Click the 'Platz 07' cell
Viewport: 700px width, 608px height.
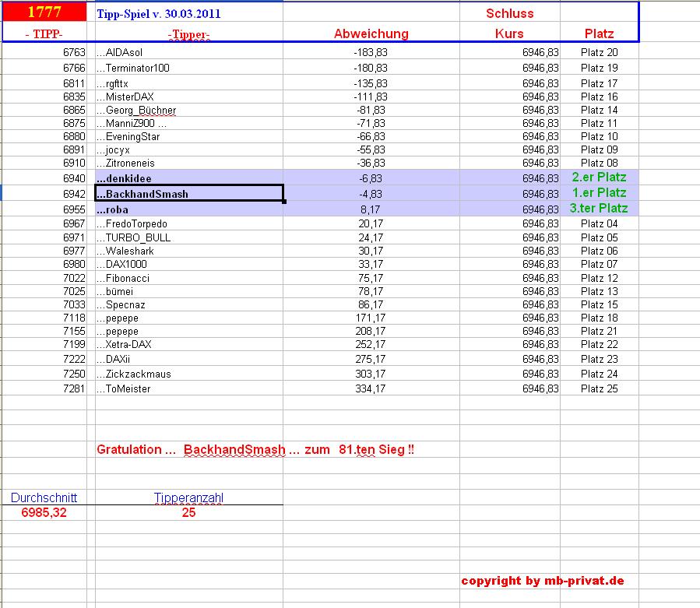(x=599, y=264)
